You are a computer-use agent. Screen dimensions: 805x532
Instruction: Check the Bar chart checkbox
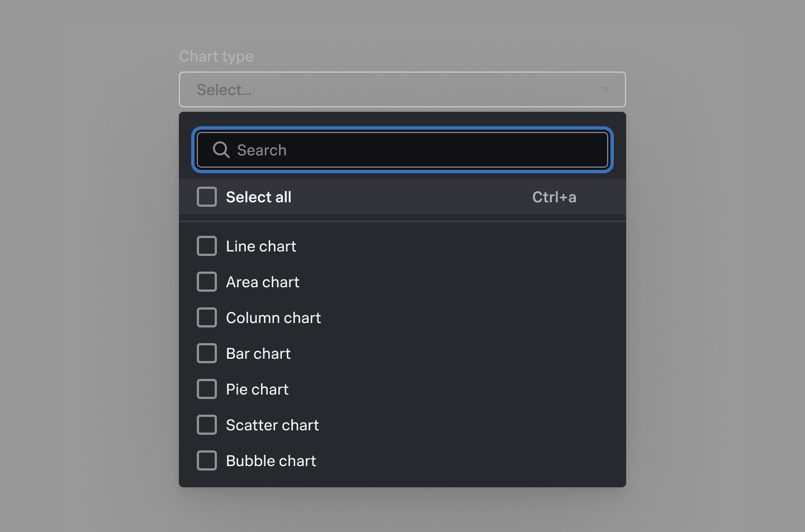point(207,353)
